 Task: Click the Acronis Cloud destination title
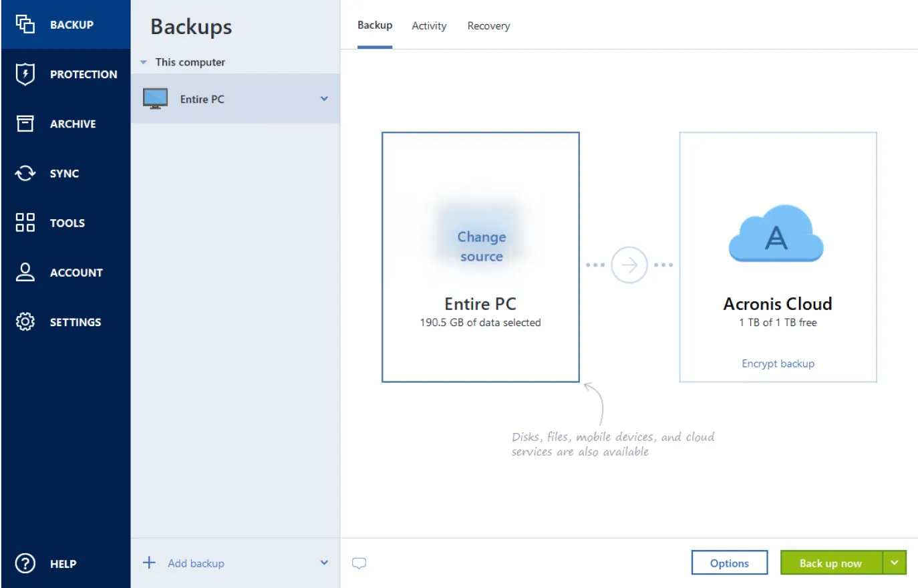point(778,304)
